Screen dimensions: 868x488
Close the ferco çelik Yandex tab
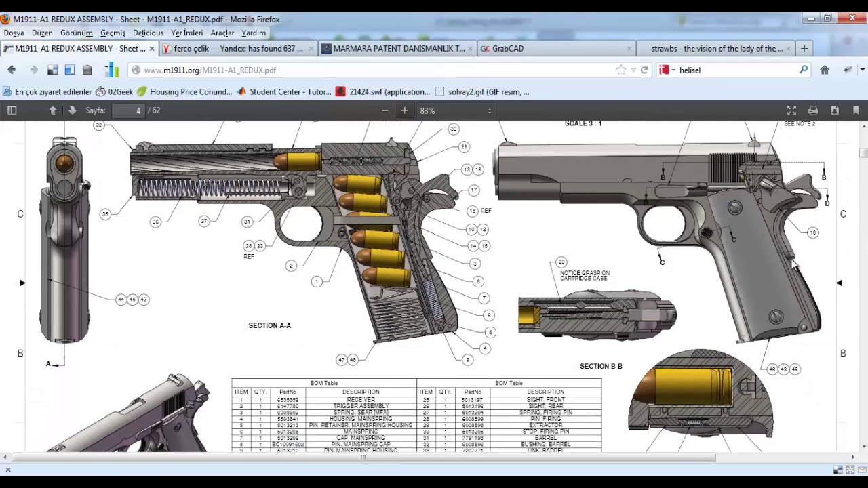(311, 49)
